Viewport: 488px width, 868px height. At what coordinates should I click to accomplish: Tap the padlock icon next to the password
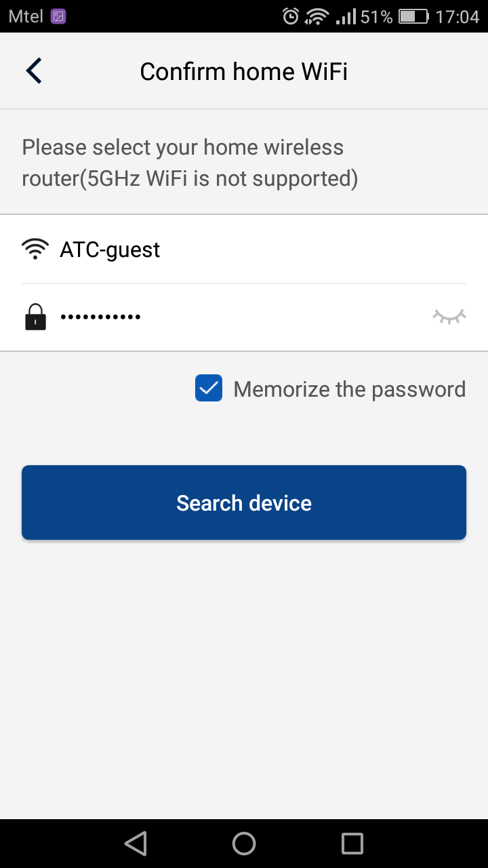[35, 317]
